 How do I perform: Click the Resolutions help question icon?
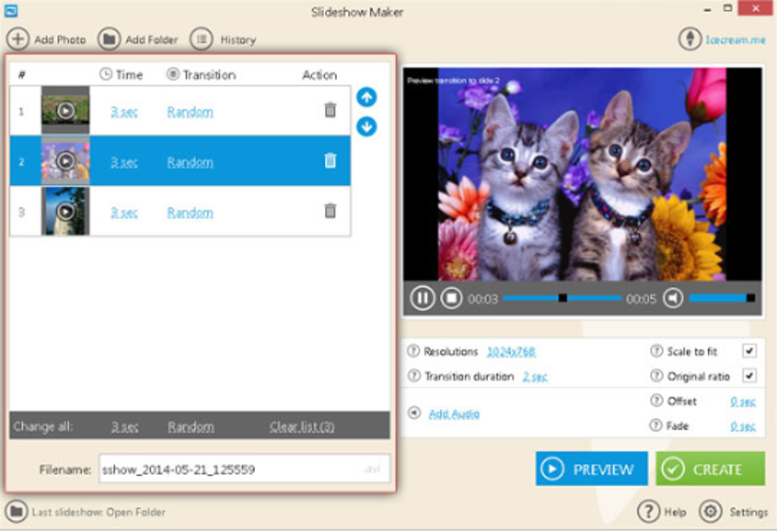(x=413, y=352)
